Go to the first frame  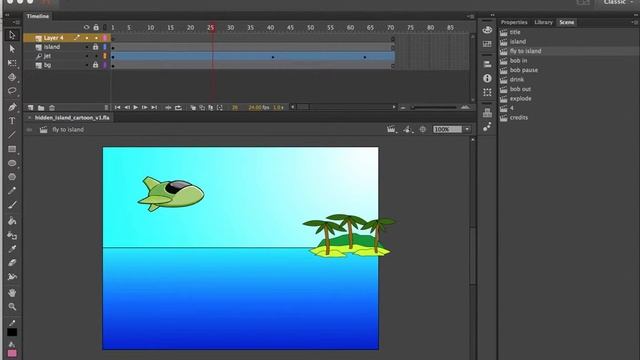pyautogui.click(x=118, y=108)
